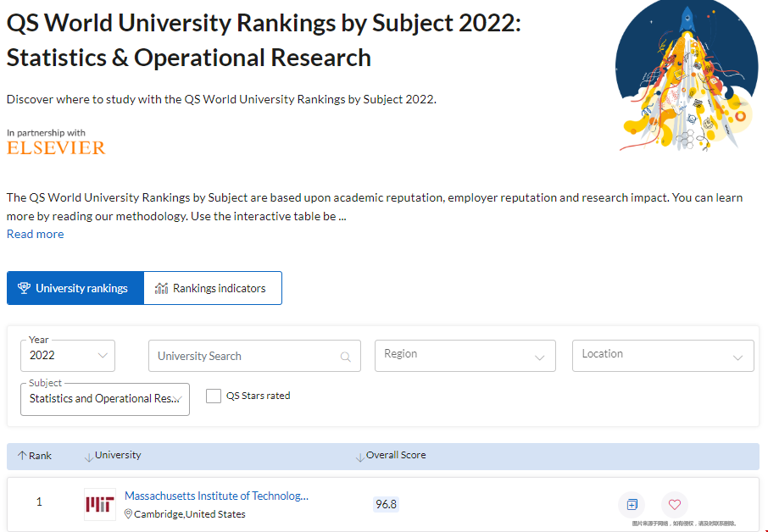This screenshot has width=768, height=532.
Task: Click the Read more link
Action: [36, 234]
